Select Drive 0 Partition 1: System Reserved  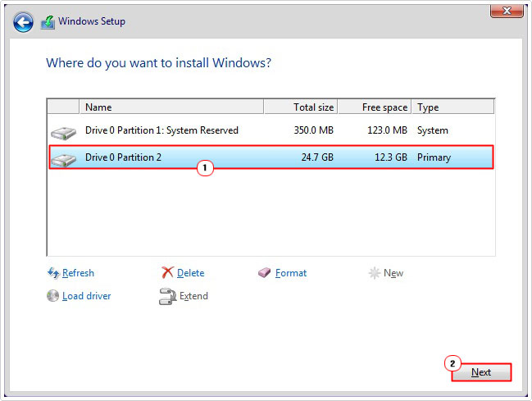[x=271, y=130]
